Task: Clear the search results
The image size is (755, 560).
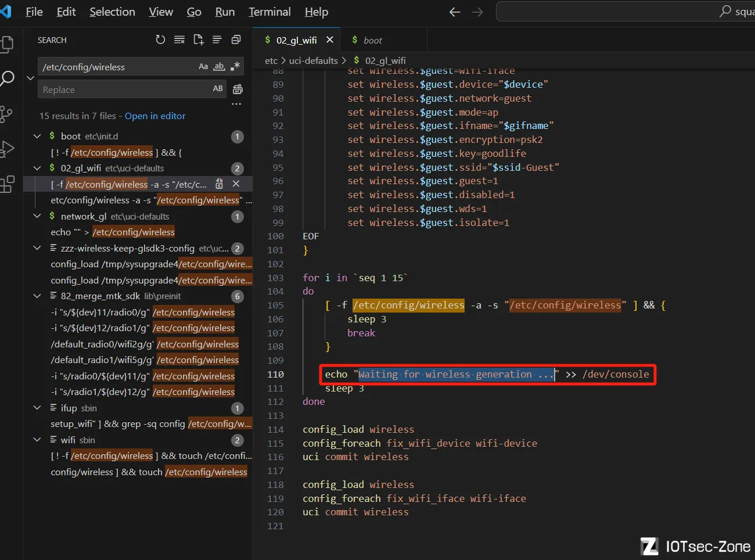Action: [179, 40]
